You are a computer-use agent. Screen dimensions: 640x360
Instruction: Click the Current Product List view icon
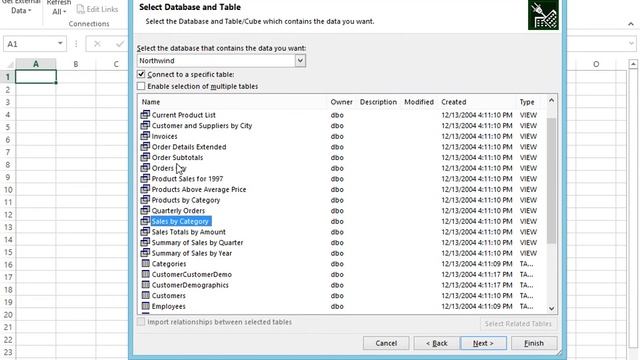pyautogui.click(x=145, y=115)
